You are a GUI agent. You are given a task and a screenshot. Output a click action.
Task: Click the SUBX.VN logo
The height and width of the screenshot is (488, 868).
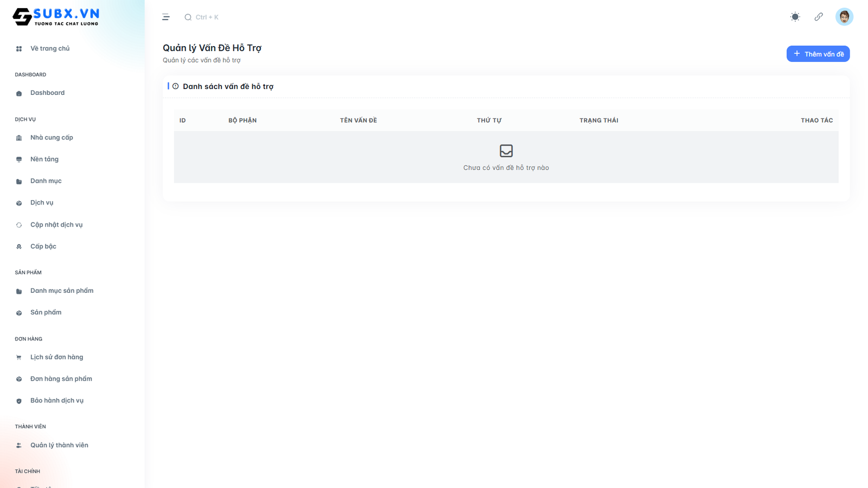coord(56,17)
